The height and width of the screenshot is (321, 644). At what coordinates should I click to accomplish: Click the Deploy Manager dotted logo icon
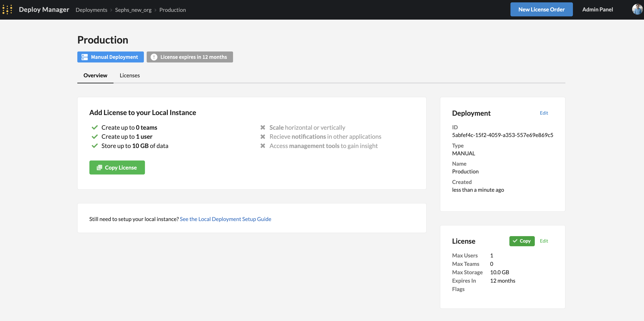point(7,9)
